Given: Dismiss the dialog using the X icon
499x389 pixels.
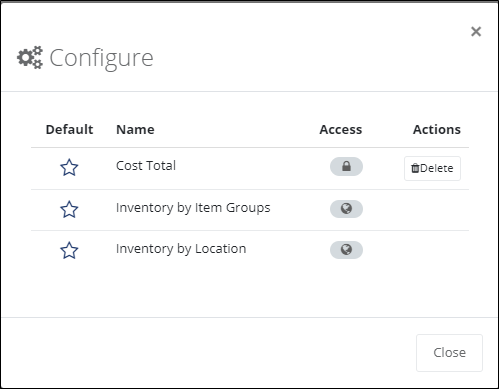Looking at the screenshot, I should coord(476,32).
